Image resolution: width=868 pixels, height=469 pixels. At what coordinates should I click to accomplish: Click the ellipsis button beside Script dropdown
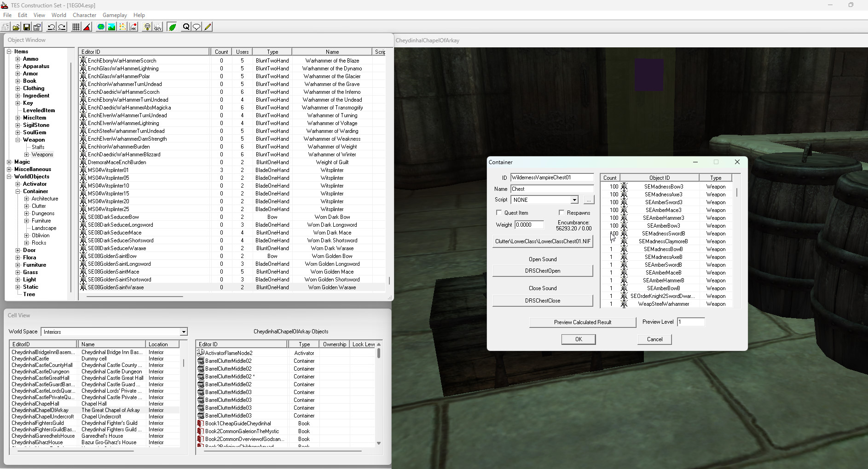pyautogui.click(x=589, y=200)
